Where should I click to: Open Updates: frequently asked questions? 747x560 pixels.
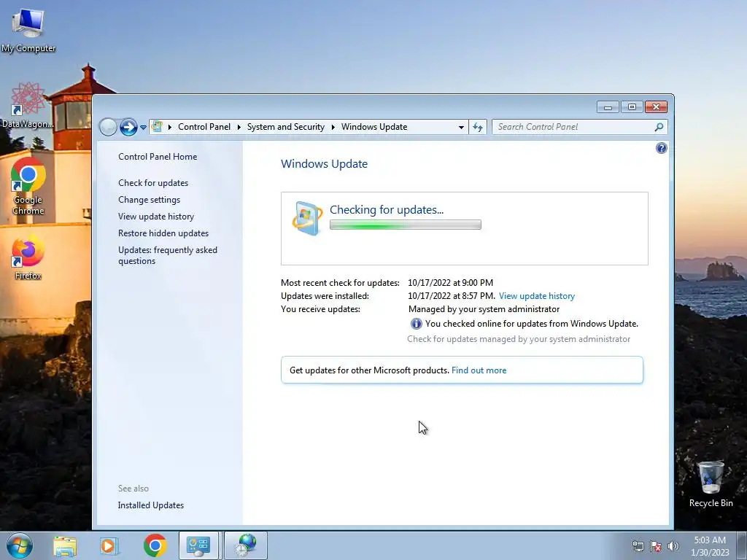pos(168,255)
